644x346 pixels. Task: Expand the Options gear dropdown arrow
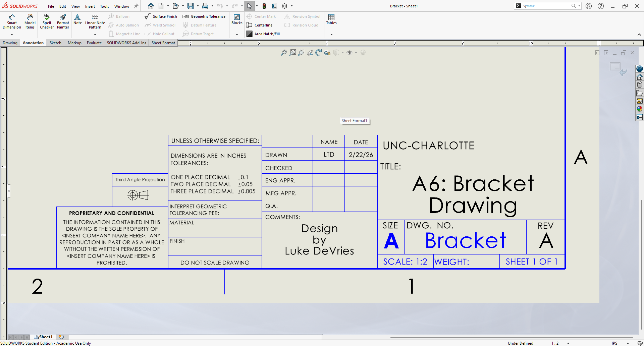291,6
